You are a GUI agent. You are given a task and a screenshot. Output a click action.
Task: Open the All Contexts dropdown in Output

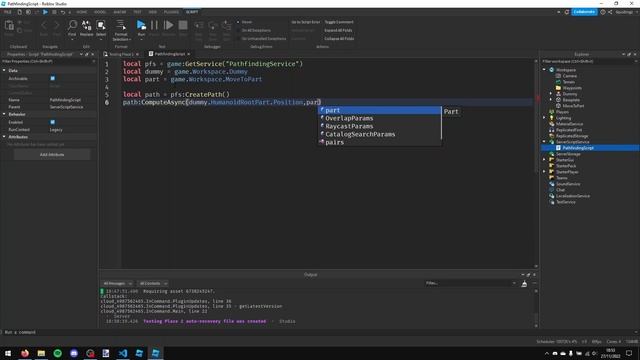[153, 283]
